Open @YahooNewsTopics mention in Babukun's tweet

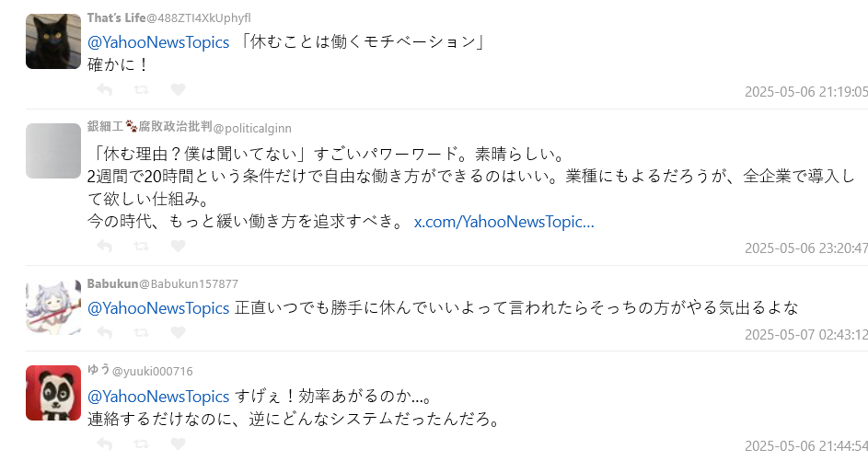pyautogui.click(x=158, y=307)
